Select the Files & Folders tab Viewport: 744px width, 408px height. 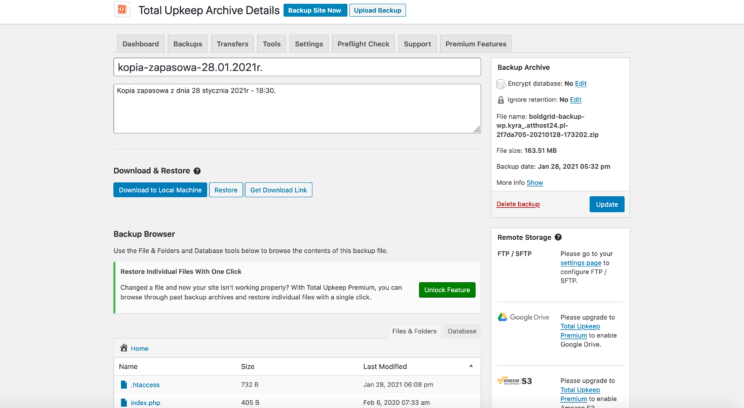click(x=414, y=331)
